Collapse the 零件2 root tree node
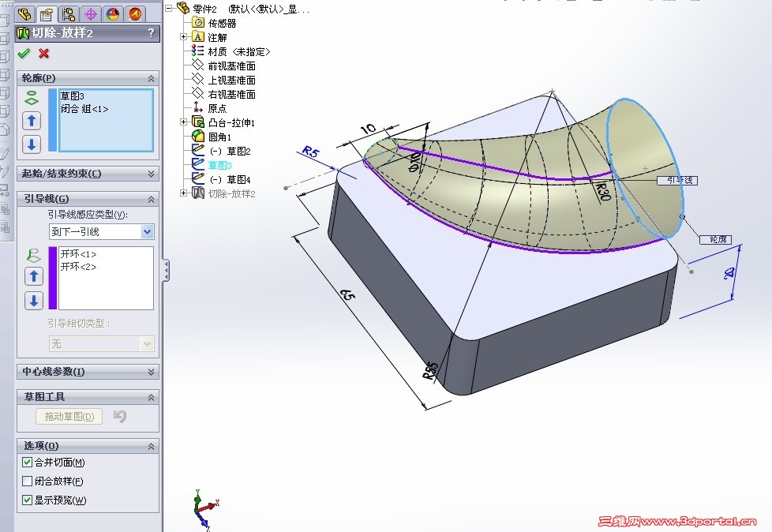This screenshot has height=532, width=772. (170, 9)
